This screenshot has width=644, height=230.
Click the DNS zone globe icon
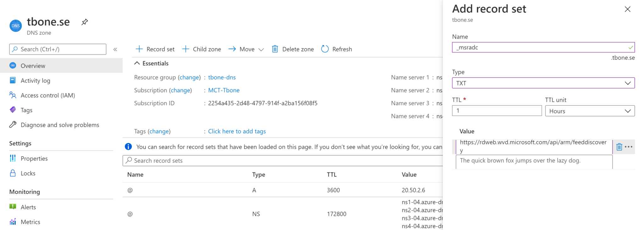pos(16,26)
